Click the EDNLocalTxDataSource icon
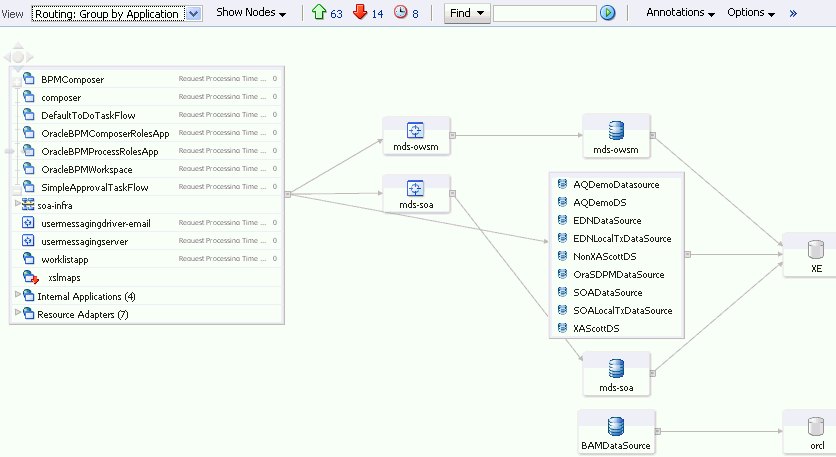This screenshot has height=457, width=836. [x=562, y=238]
